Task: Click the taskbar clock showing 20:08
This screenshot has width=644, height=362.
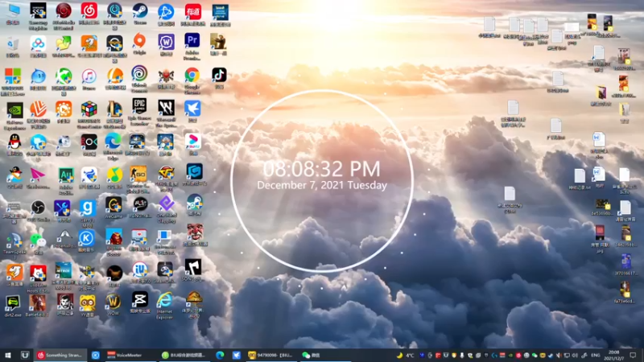Action: coord(614,356)
